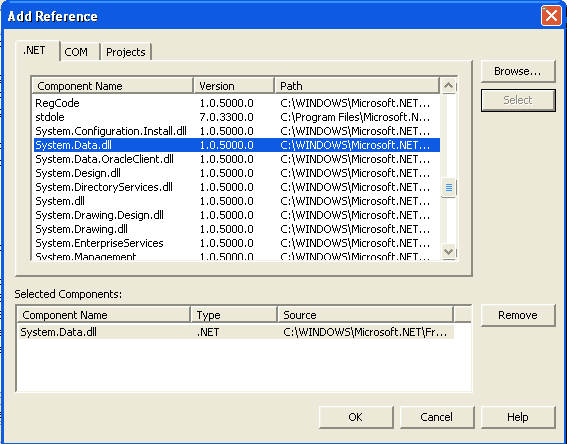Image resolution: width=567 pixels, height=444 pixels.
Task: Select System.DirectoryServices.dll
Action: (237, 187)
